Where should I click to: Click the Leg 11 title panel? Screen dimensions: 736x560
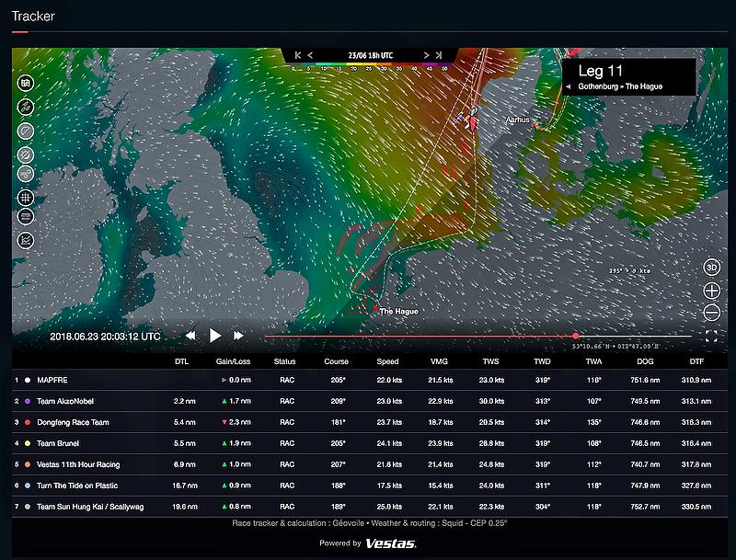629,77
